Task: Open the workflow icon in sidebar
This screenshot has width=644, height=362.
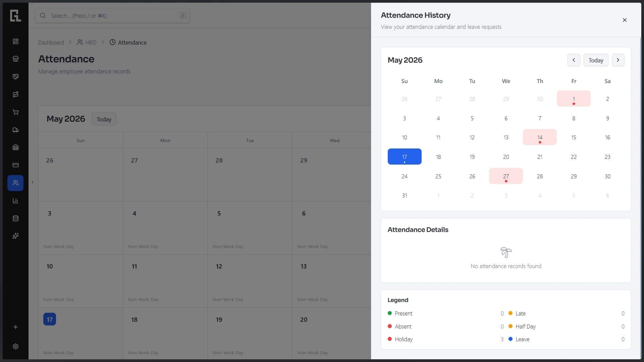Action: click(x=15, y=95)
